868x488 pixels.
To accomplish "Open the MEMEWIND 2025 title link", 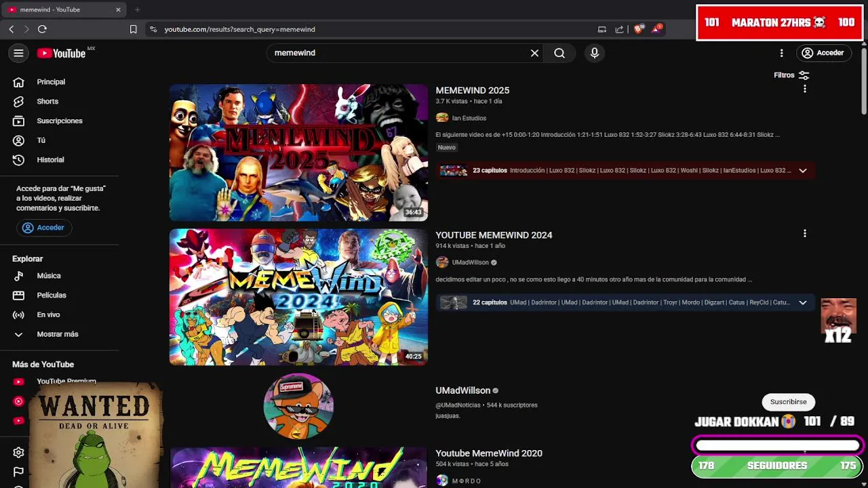I will (x=472, y=90).
